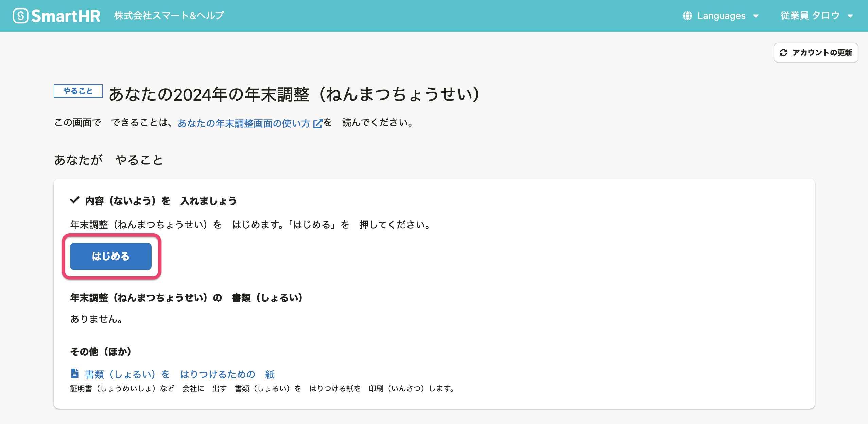Click the company name 株式会社スマート&ヘルプ
This screenshot has height=424, width=868.
point(169,16)
